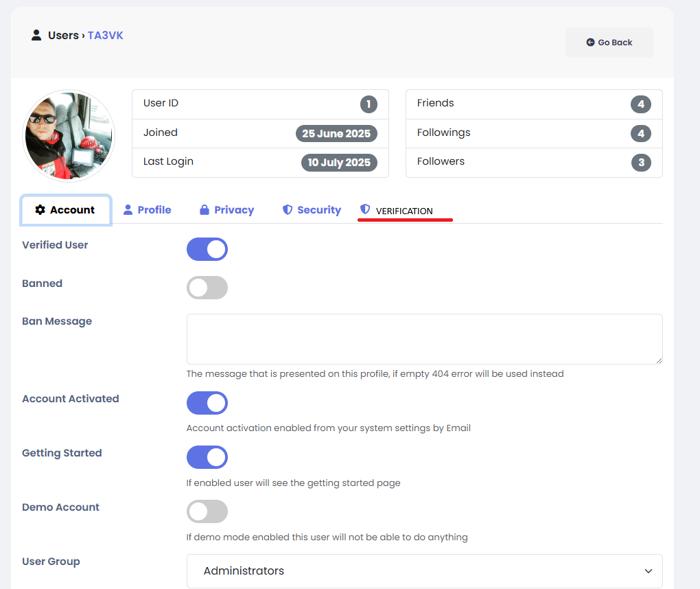Toggle the Account Activated switch
This screenshot has width=700, height=589.
207,403
